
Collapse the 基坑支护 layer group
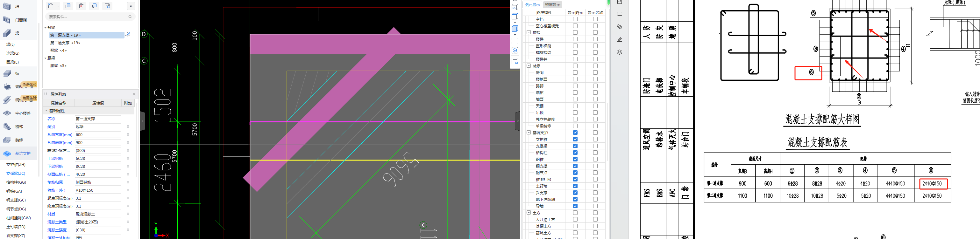[529, 133]
